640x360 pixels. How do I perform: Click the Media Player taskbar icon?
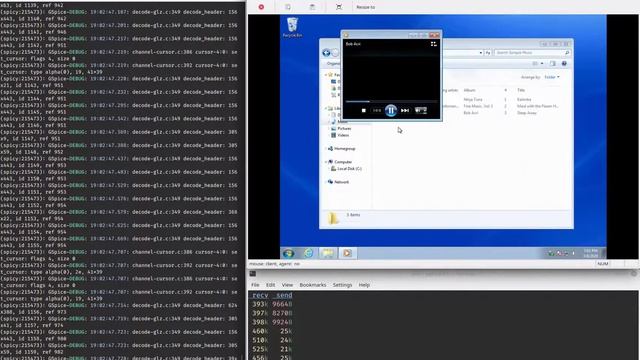pyautogui.click(x=347, y=253)
